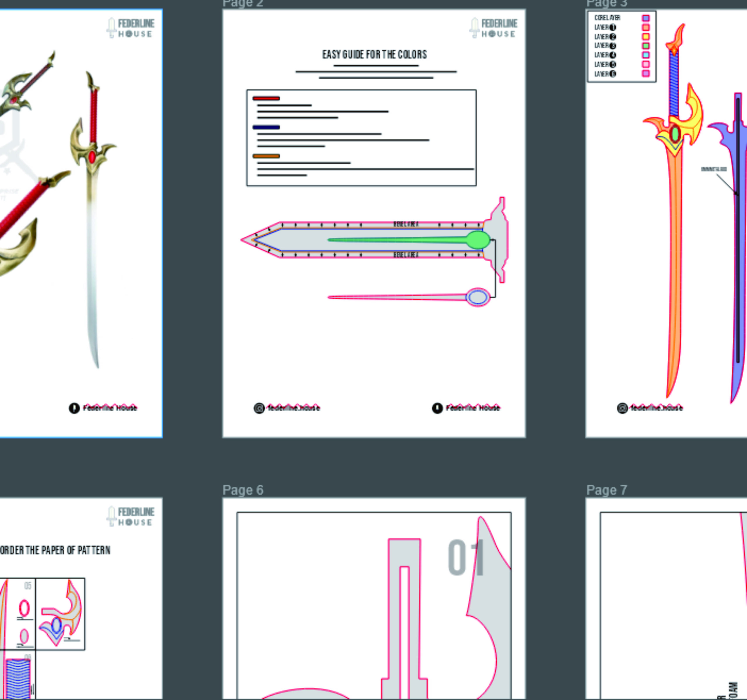Click the Page 6 label

243,490
